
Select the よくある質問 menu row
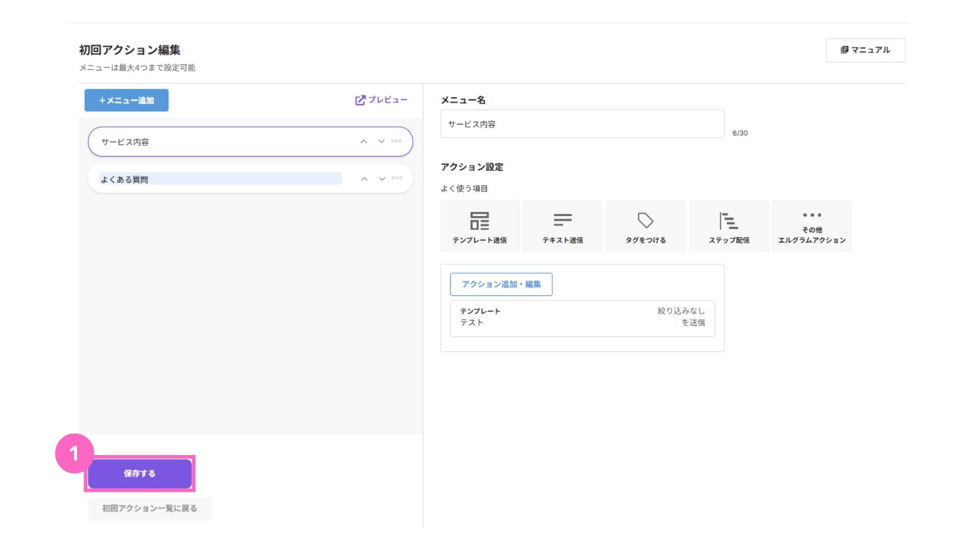(x=250, y=179)
